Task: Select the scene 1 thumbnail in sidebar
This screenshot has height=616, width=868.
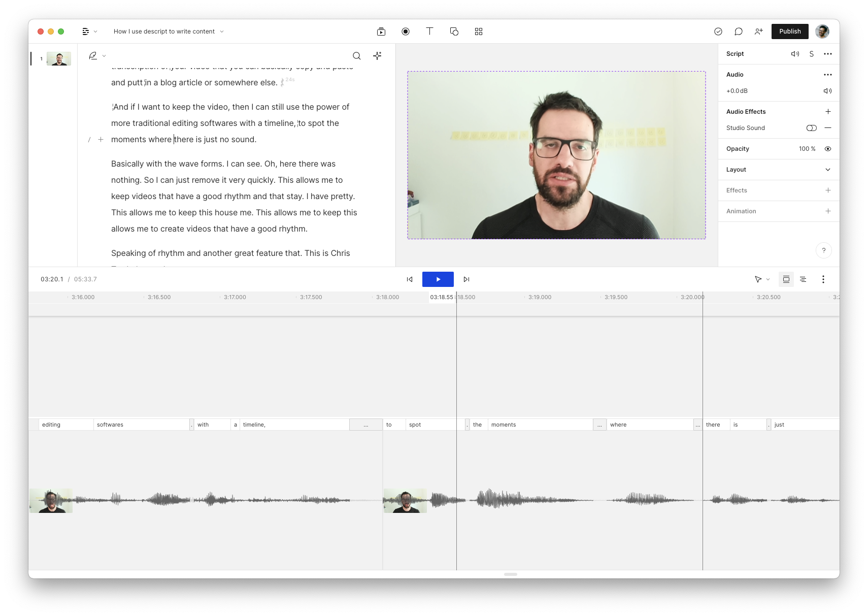Action: click(x=59, y=59)
